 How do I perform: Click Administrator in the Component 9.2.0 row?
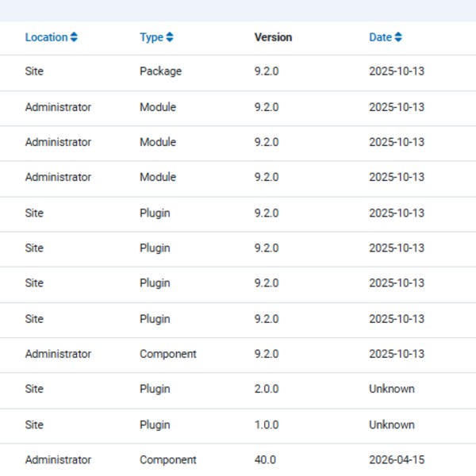click(58, 354)
